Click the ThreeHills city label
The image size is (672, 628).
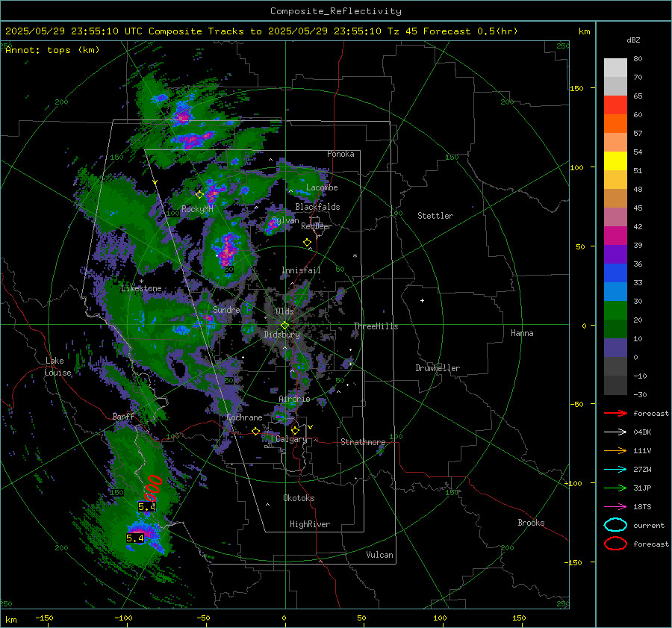pos(376,326)
